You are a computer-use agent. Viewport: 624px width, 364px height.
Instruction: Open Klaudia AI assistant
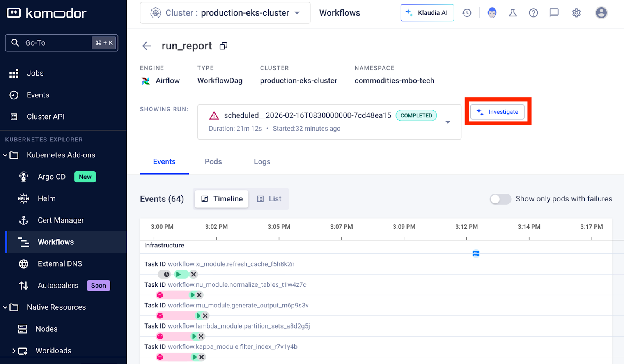pos(427,13)
